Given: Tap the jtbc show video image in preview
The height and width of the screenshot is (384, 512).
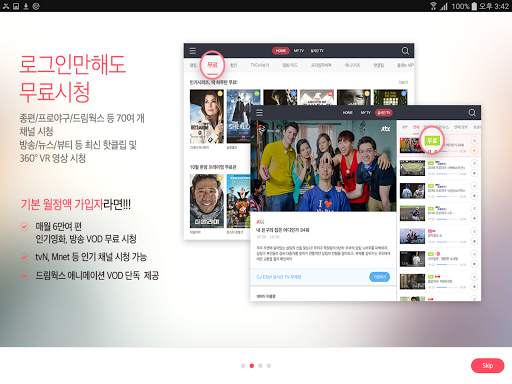Looking at the screenshot, I should coord(323,166).
